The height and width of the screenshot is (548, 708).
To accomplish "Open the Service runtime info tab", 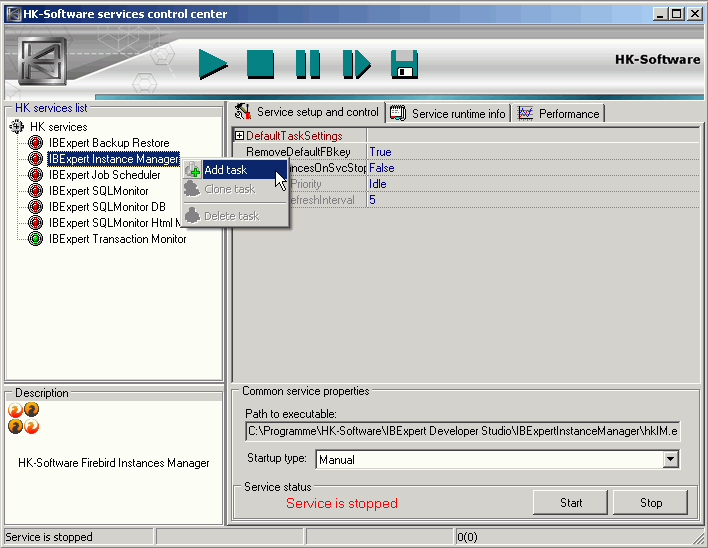I will (448, 113).
